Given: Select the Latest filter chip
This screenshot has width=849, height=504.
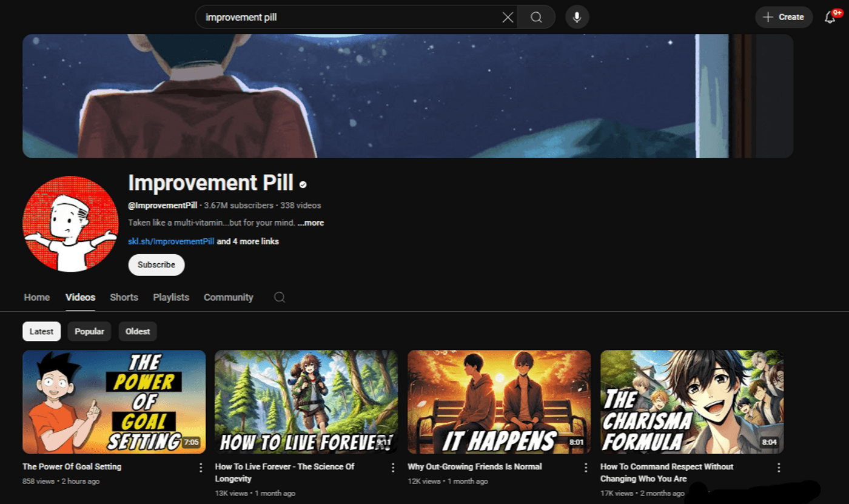Looking at the screenshot, I should pos(41,331).
